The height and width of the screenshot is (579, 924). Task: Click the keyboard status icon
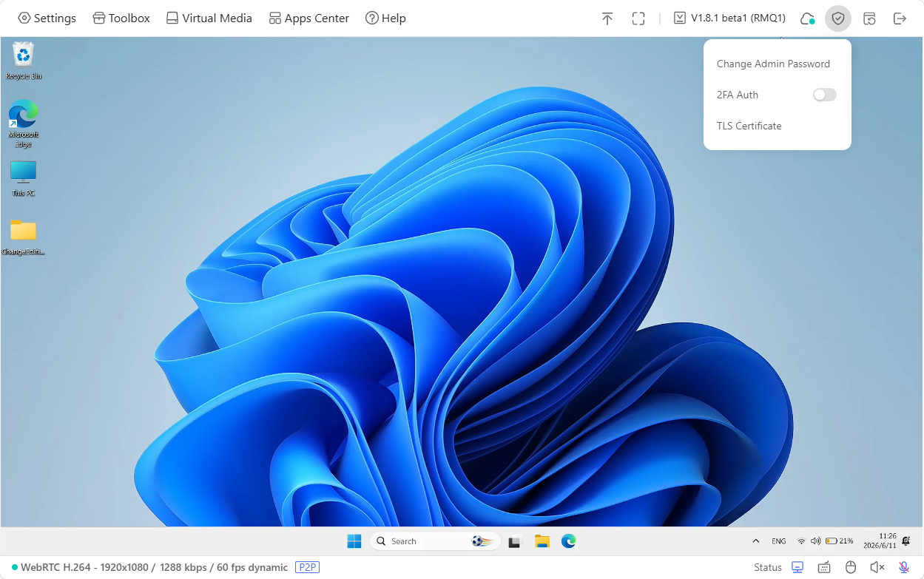(824, 567)
